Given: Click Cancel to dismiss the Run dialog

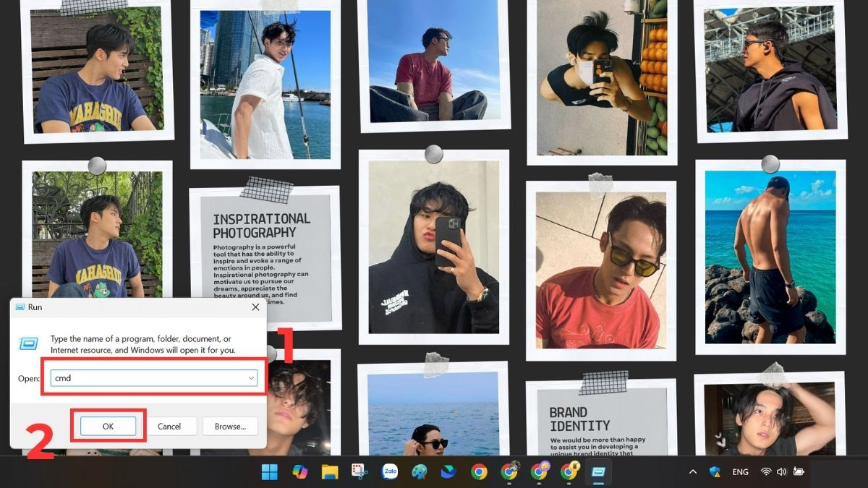Looking at the screenshot, I should 171,426.
